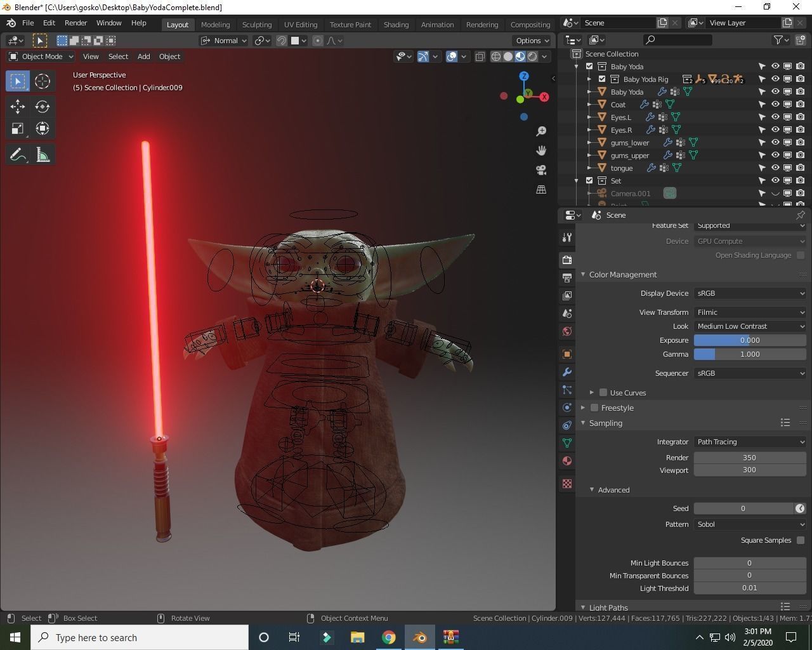Hide the Coat object in the outliner
812x650 pixels.
pos(775,104)
